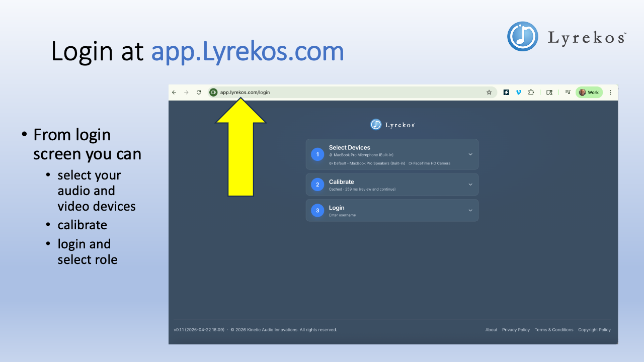Click the Terms & Conditions link

[554, 329]
